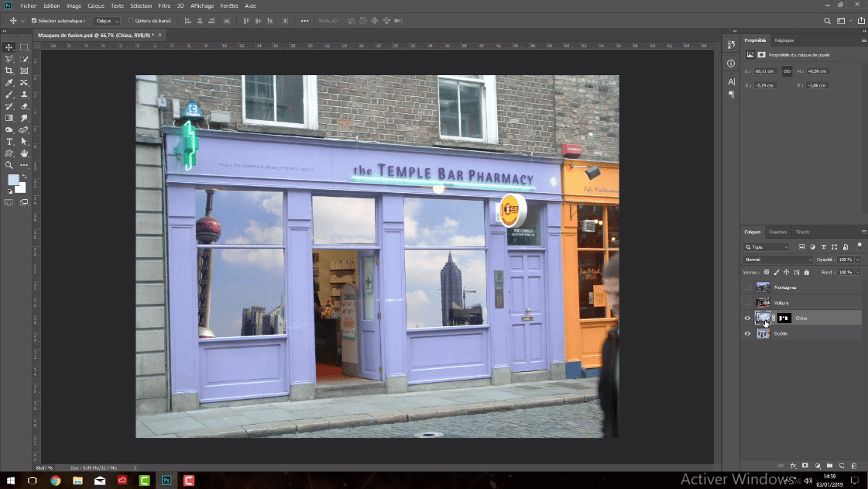
Task: Open the Calque menu in the menu bar
Action: click(x=96, y=5)
